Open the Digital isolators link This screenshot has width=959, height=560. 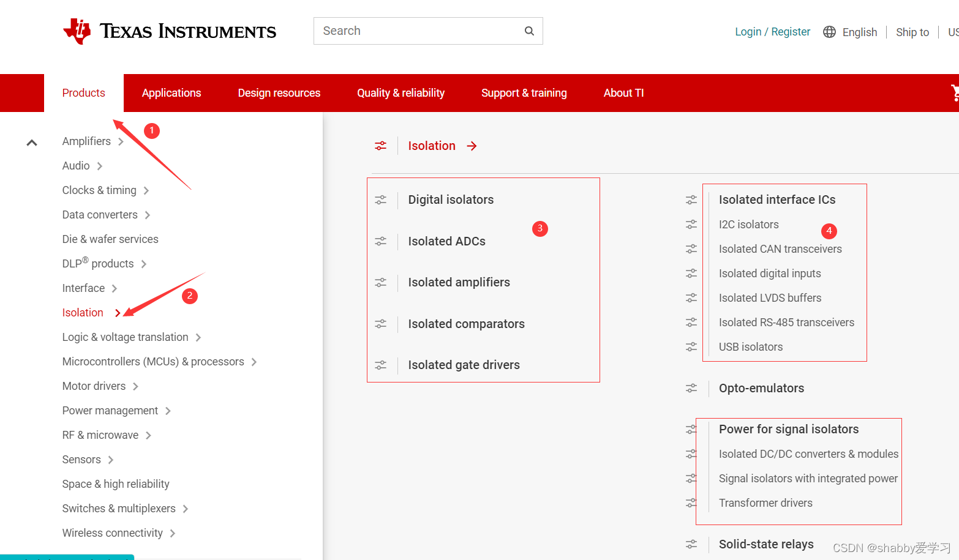[451, 200]
